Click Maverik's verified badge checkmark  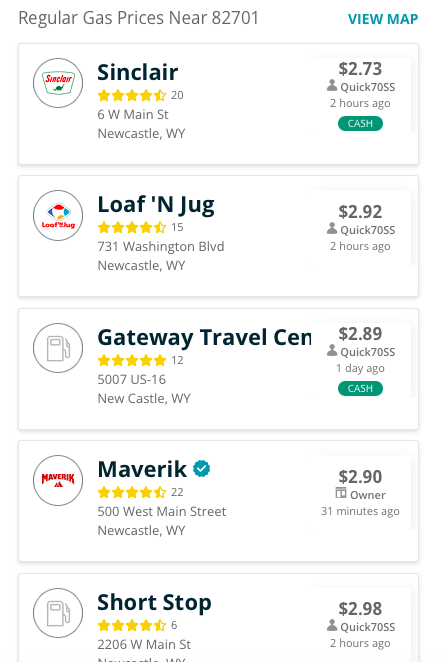pos(201,469)
